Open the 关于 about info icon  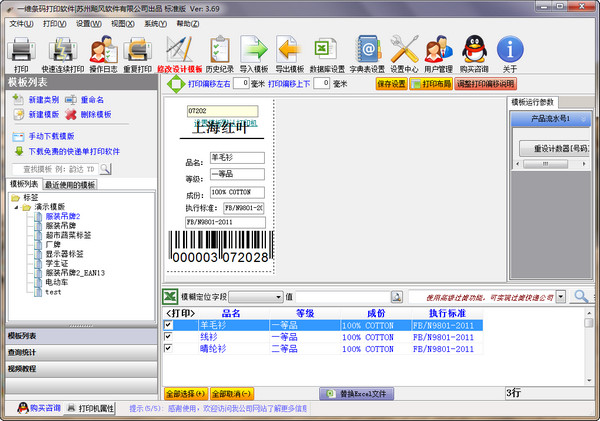510,54
